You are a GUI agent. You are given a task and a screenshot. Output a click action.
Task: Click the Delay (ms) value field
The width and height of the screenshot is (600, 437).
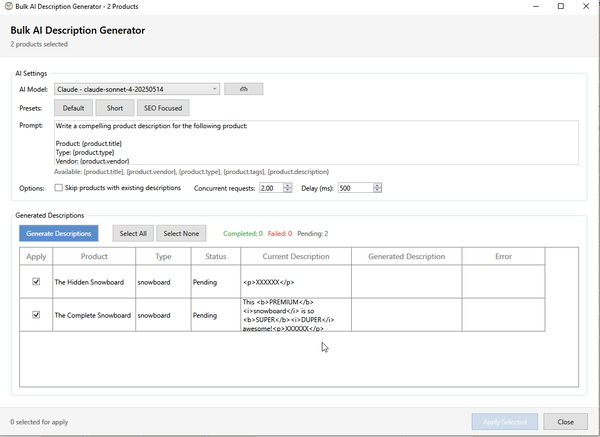pyautogui.click(x=355, y=188)
